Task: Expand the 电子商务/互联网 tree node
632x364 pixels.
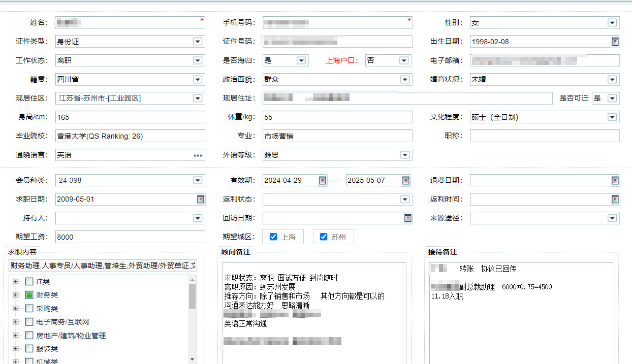Action: tap(16, 322)
